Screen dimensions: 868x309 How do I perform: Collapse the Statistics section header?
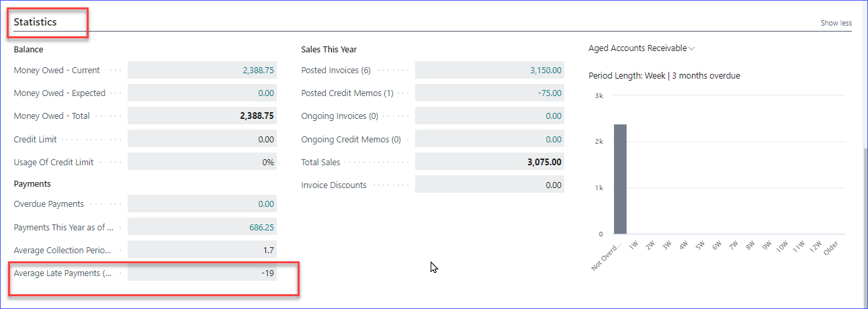[x=36, y=22]
